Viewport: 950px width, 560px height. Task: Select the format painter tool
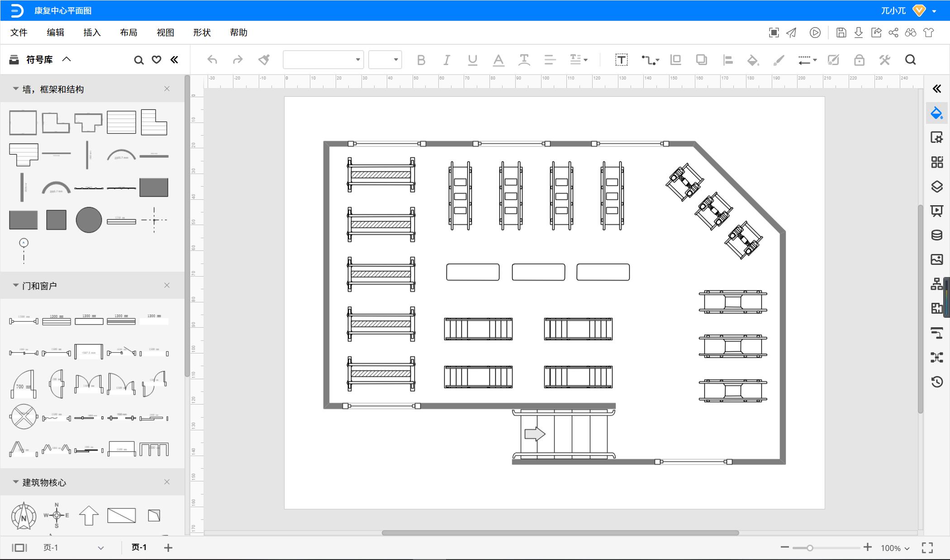click(264, 60)
